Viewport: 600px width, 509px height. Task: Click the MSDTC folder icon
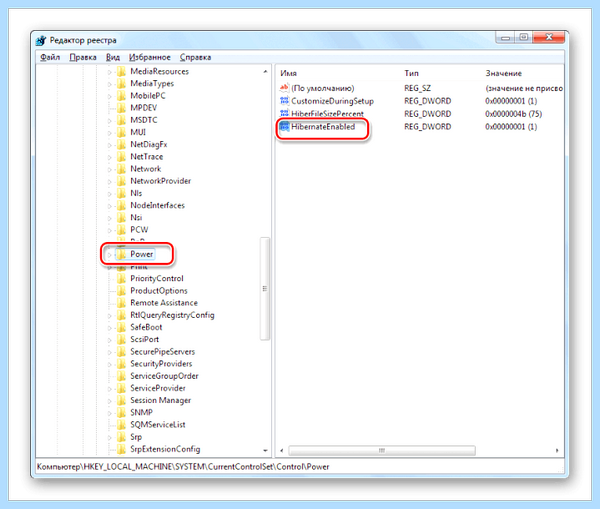point(121,120)
